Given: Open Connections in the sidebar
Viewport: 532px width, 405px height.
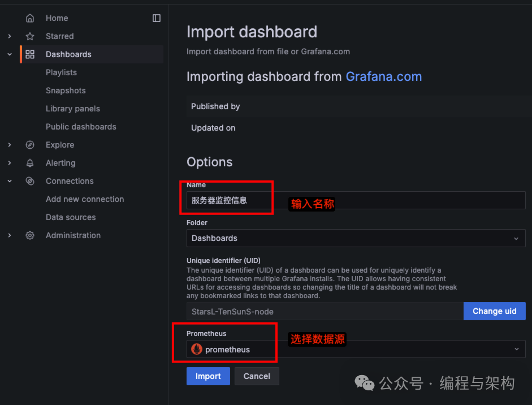Looking at the screenshot, I should pos(70,181).
